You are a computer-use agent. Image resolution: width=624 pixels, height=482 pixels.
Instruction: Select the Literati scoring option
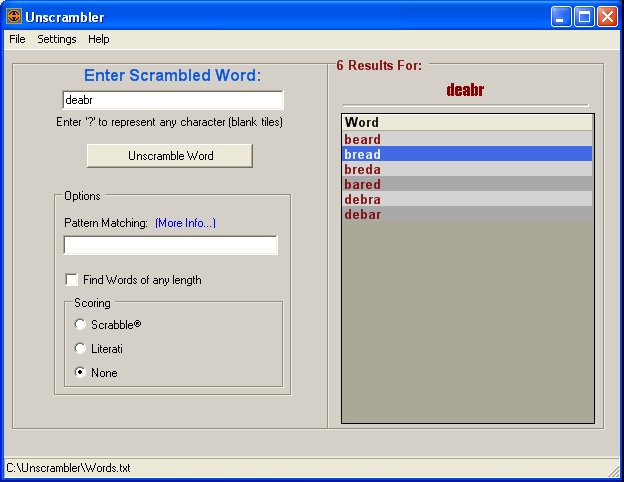click(80, 349)
